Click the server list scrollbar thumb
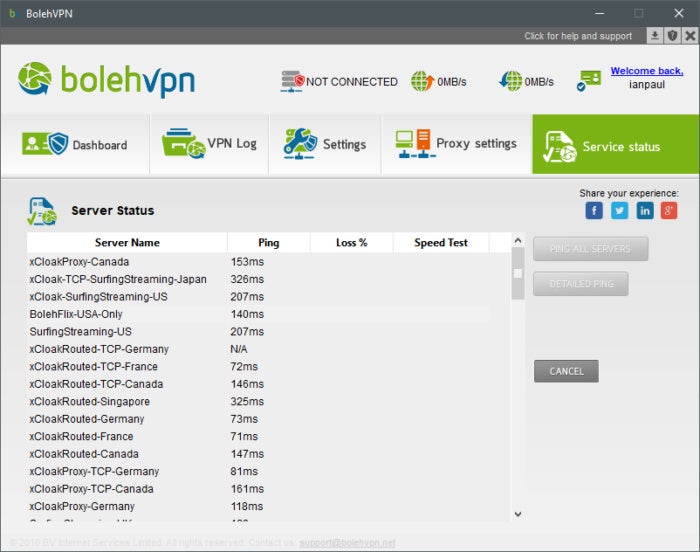The height and width of the screenshot is (552, 700). coord(518,273)
